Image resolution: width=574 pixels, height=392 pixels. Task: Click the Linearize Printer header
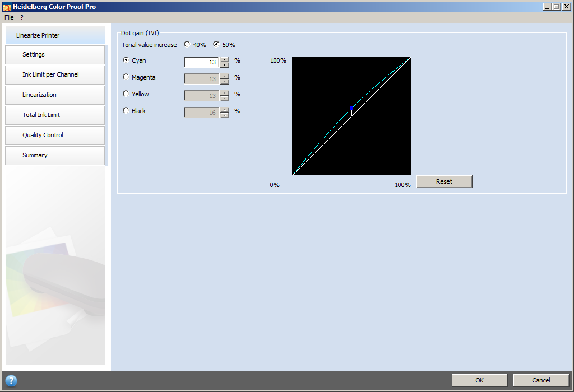[x=55, y=35]
